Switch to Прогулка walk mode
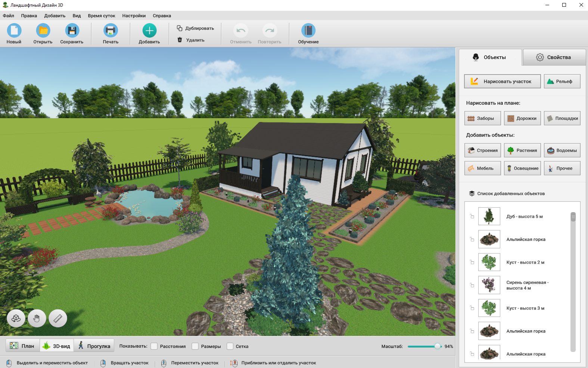The width and height of the screenshot is (588, 368). click(x=94, y=346)
